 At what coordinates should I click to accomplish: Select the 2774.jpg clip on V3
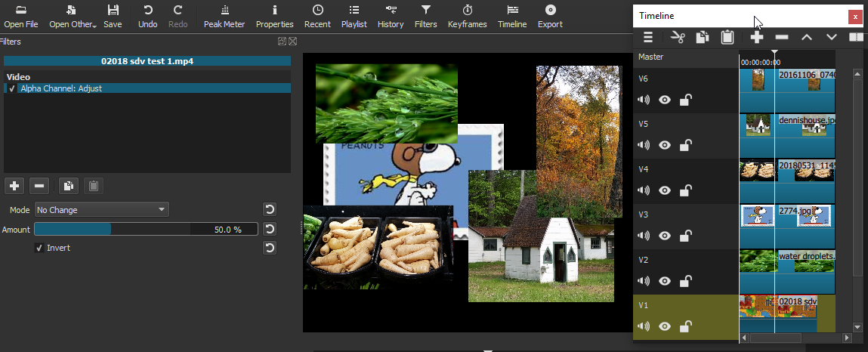tap(787, 226)
